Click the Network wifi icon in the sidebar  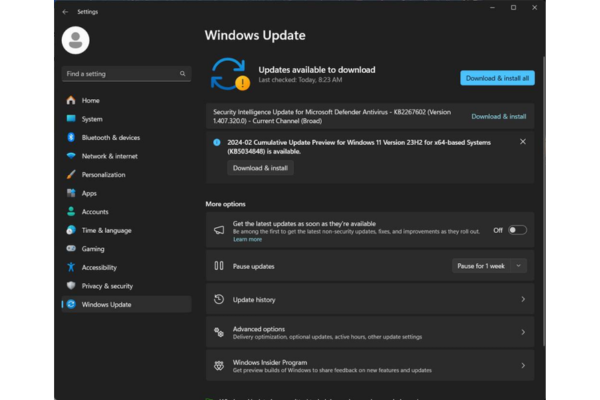[x=71, y=156]
